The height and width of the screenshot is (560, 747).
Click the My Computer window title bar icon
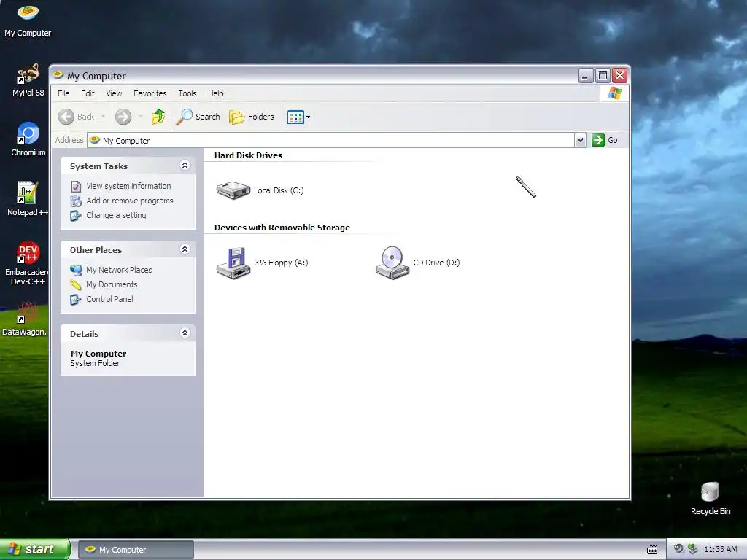click(58, 75)
